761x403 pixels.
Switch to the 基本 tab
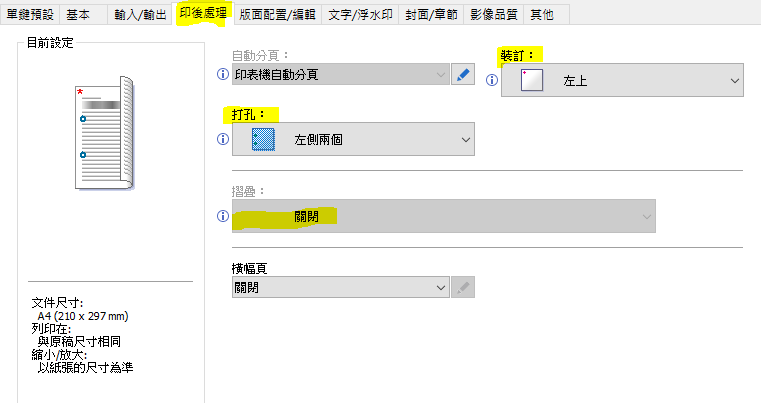click(x=78, y=15)
